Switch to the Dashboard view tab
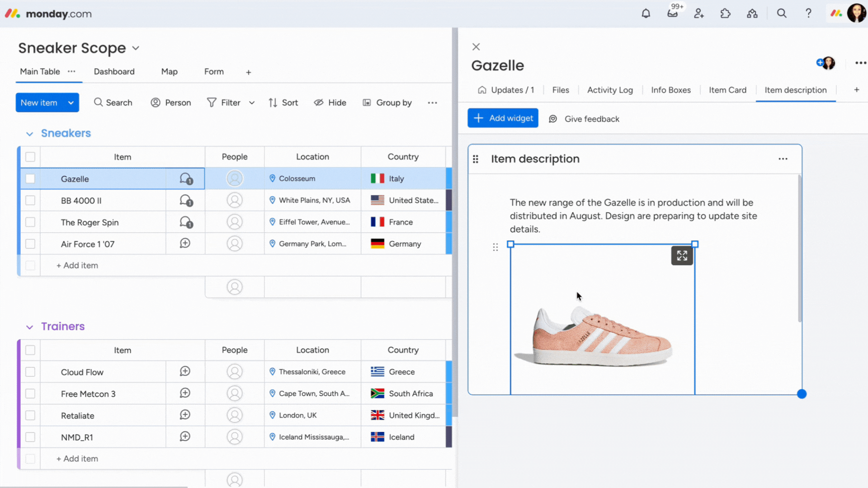This screenshot has width=868, height=488. point(114,71)
